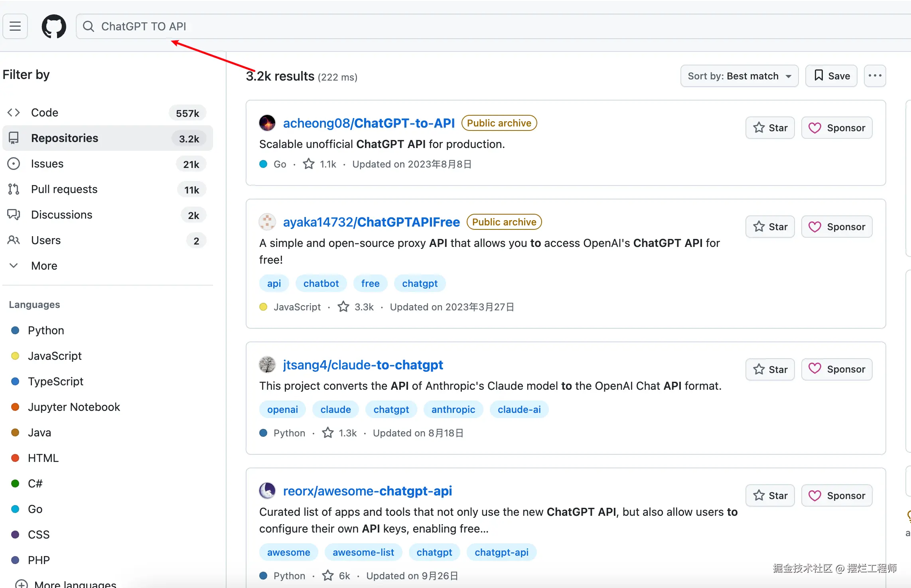Open Sort by Best match dropdown

coord(739,76)
